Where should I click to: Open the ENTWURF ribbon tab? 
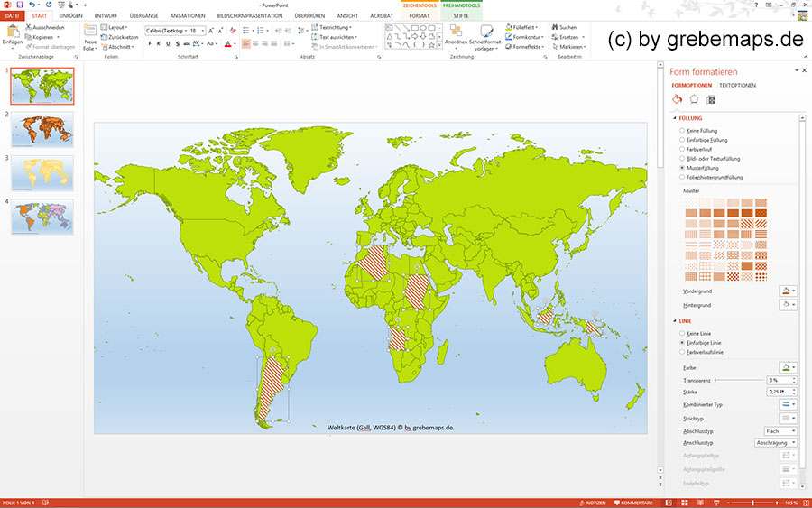pyautogui.click(x=106, y=16)
